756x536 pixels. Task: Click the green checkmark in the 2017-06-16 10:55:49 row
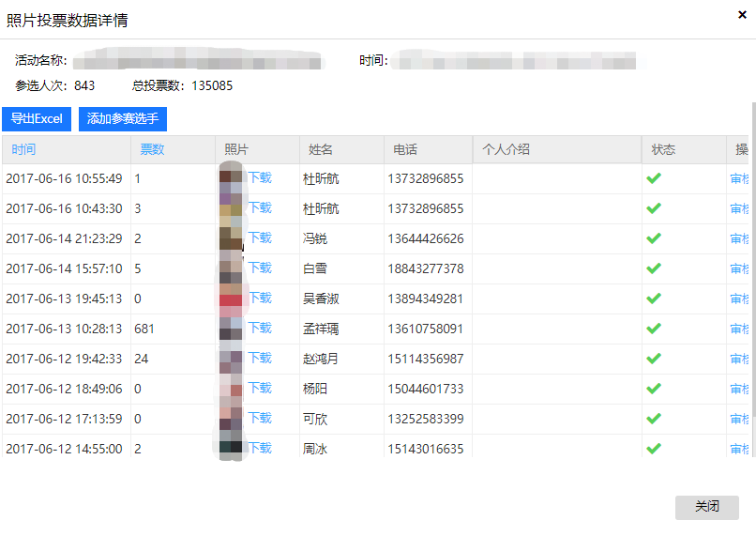(654, 178)
